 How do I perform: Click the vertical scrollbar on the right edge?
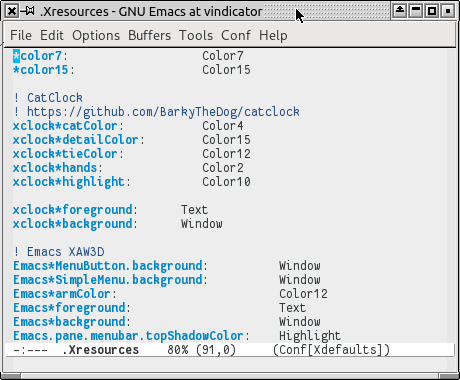(451, 197)
